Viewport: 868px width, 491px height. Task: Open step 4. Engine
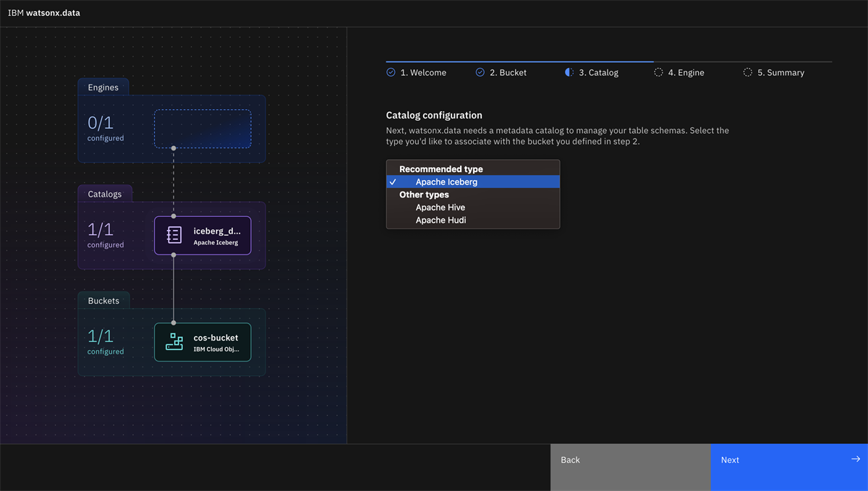[679, 72]
